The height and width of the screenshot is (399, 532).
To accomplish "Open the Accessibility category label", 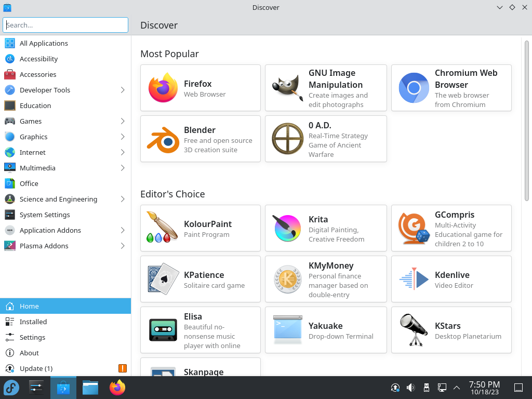I will (38, 59).
